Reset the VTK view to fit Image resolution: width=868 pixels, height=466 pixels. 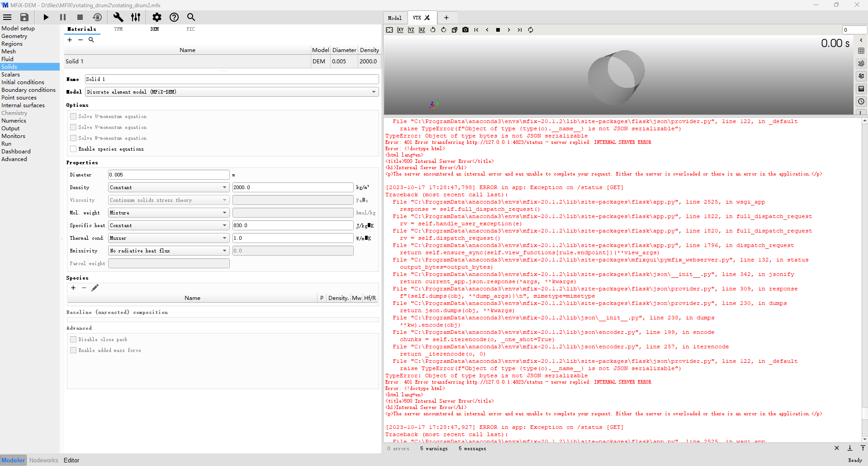(x=389, y=30)
